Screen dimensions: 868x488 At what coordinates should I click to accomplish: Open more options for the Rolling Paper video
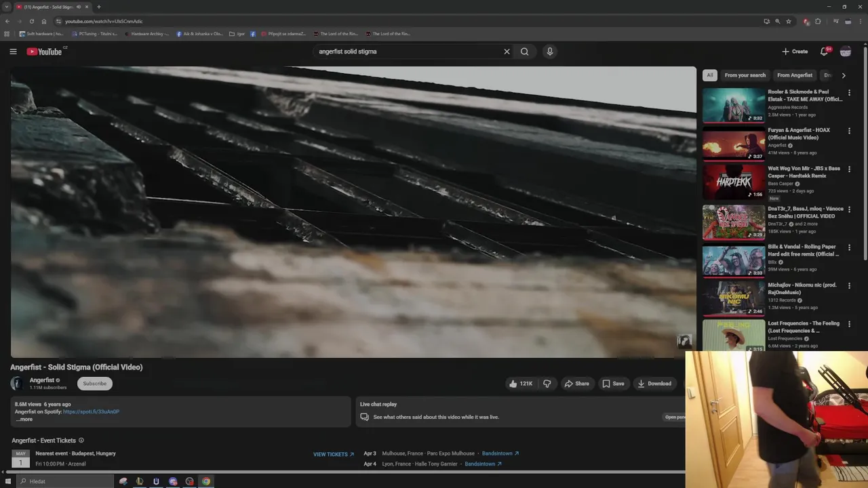pyautogui.click(x=849, y=248)
